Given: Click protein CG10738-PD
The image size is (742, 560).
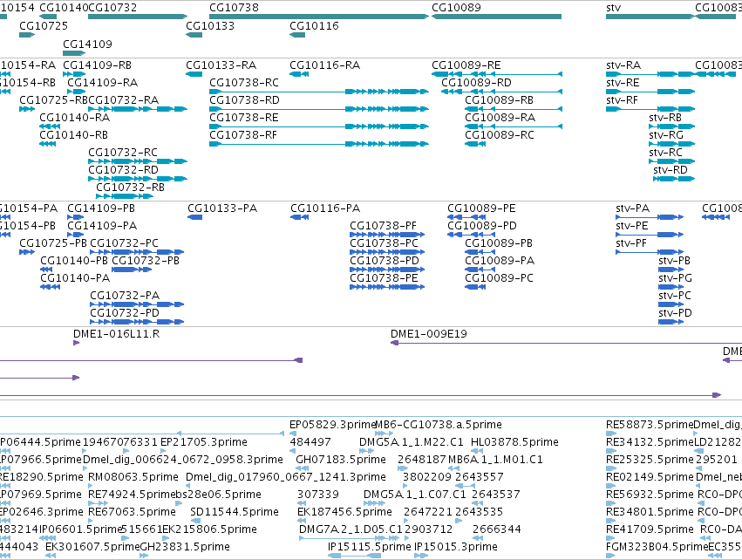Looking at the screenshot, I should coord(387,270).
